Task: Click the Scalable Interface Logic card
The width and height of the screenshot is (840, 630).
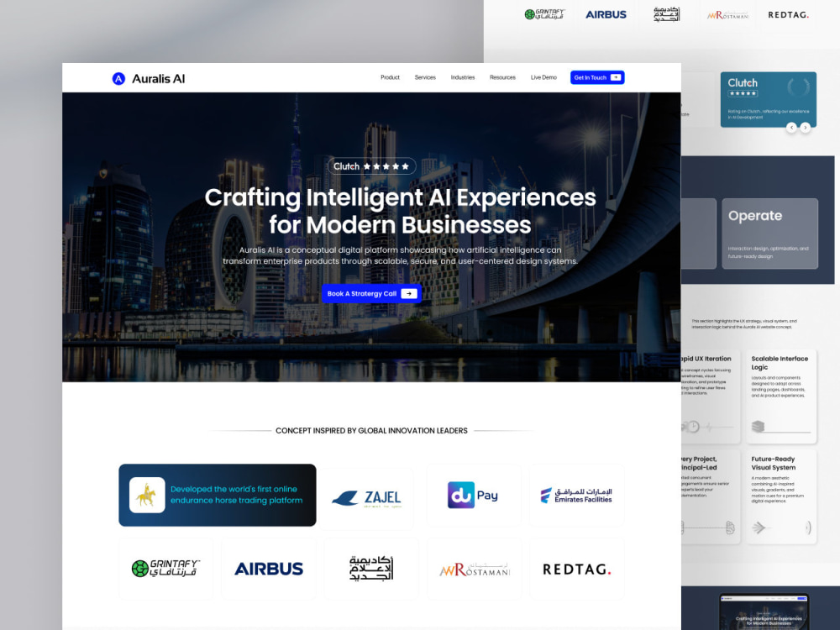Action: tap(781, 396)
